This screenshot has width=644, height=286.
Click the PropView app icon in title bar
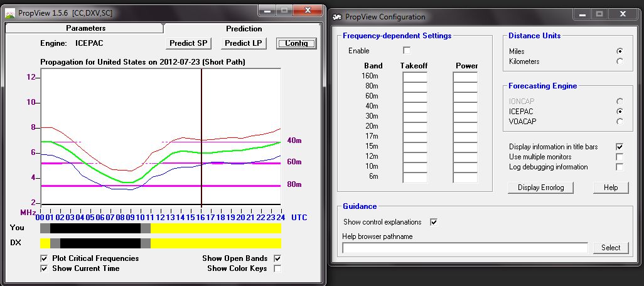[x=11, y=12]
